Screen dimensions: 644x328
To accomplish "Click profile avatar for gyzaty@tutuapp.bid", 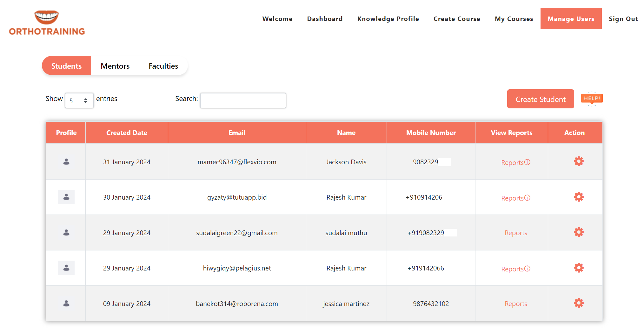I will [x=66, y=197].
